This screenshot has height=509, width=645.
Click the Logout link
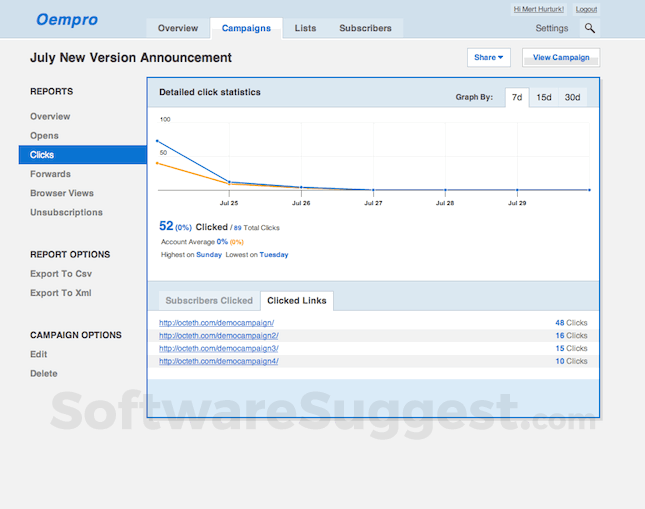pos(586,9)
